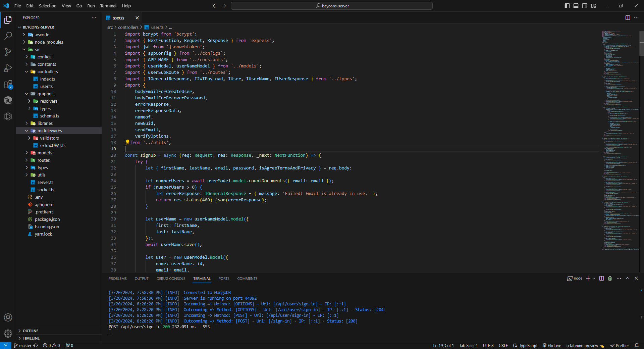The width and height of the screenshot is (644, 349).
Task: Click the lightbulb code action icon
Action: tap(127, 142)
